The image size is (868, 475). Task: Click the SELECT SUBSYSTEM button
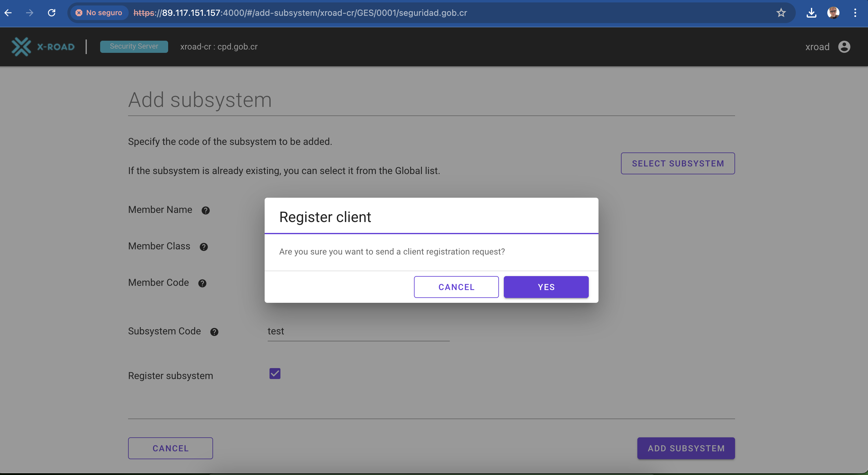pos(678,163)
